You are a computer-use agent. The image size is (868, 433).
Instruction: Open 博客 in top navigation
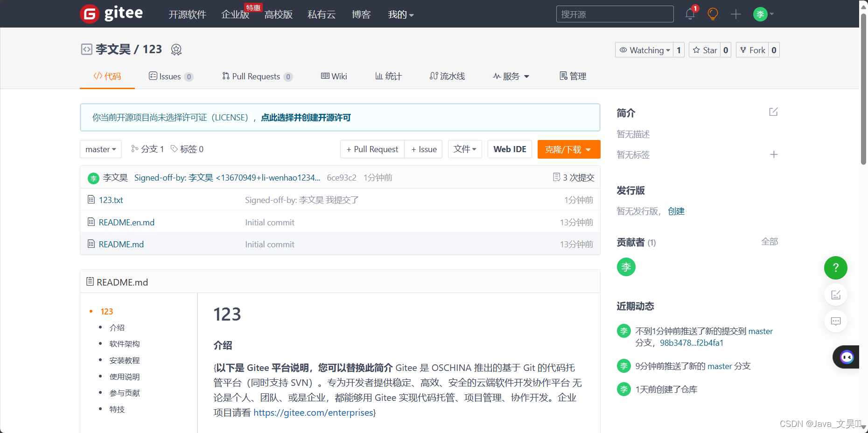click(361, 14)
